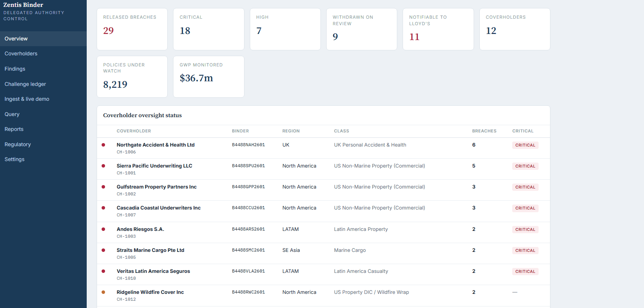Click the Latin America Casualty class cell

(x=361, y=271)
